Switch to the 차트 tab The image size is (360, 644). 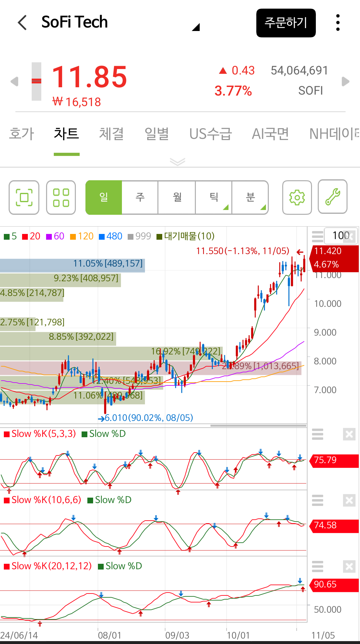[x=67, y=134]
